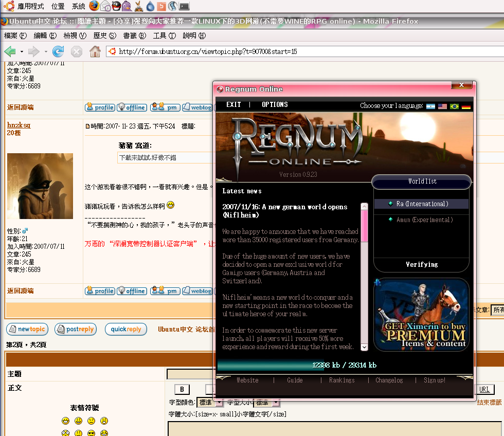Click the Stop loading button

[77, 51]
